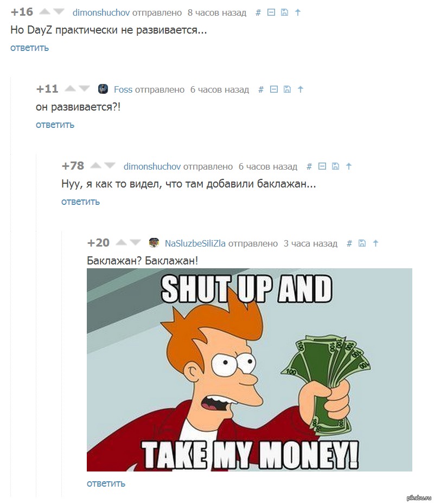Upvote Foss's +11 comment
Image resolution: width=434 pixels, height=504 pixels.
coord(70,89)
